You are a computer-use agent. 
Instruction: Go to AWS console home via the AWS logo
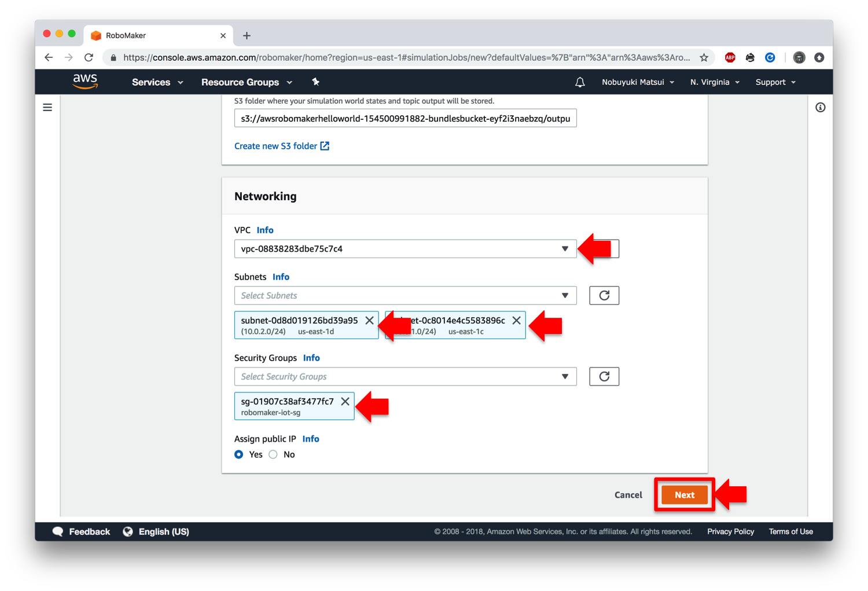tap(84, 82)
